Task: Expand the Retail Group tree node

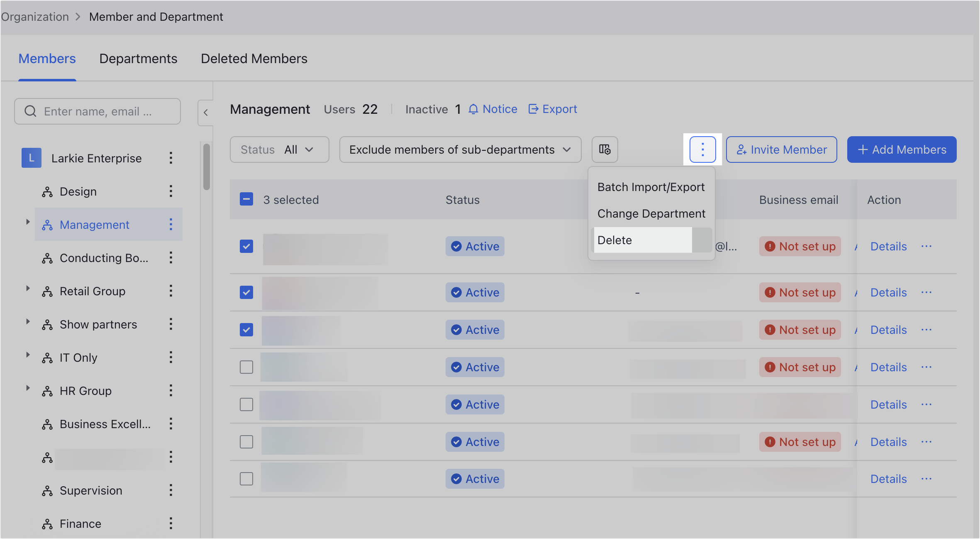Action: 28,288
